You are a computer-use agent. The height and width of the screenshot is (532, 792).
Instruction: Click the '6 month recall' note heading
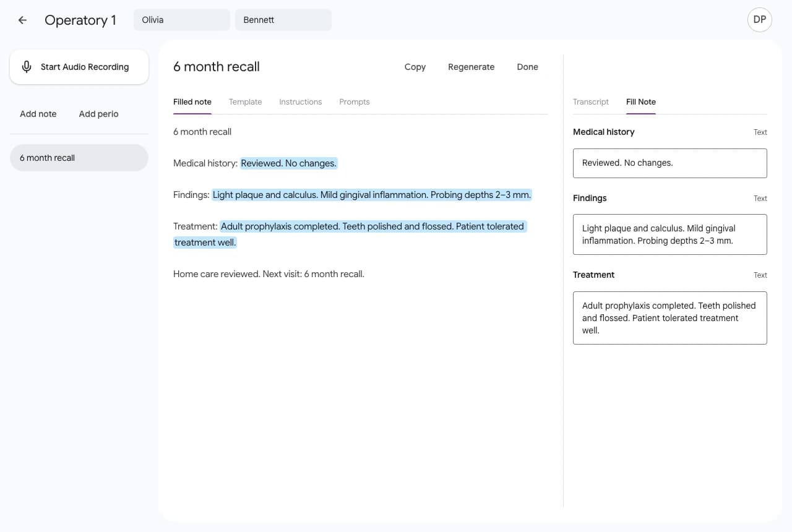[217, 67]
